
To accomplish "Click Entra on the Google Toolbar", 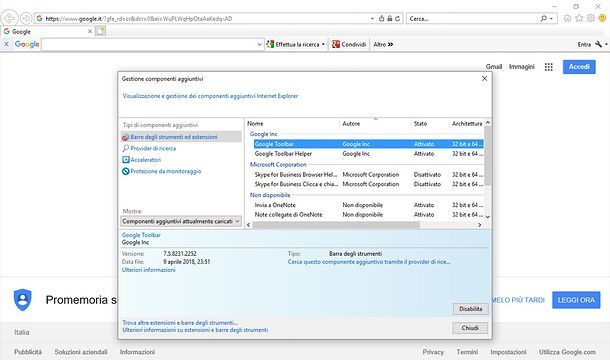I will pyautogui.click(x=584, y=44).
